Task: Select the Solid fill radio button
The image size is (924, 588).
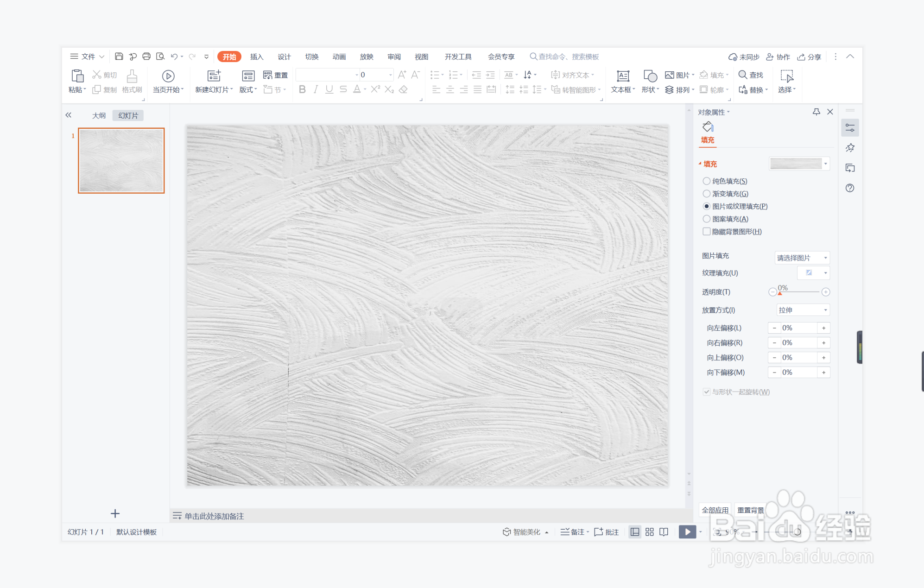Action: click(707, 181)
